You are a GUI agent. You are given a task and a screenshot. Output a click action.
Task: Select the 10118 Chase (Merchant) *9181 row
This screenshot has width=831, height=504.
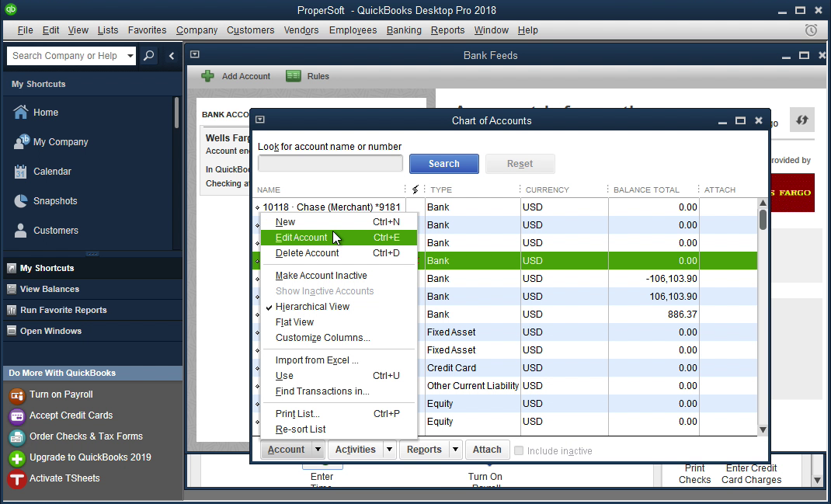[506, 207]
